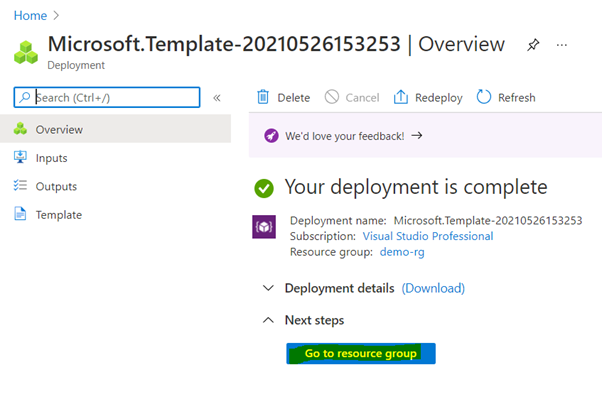
Task: Click the Cancel toolbar label
Action: 362,98
